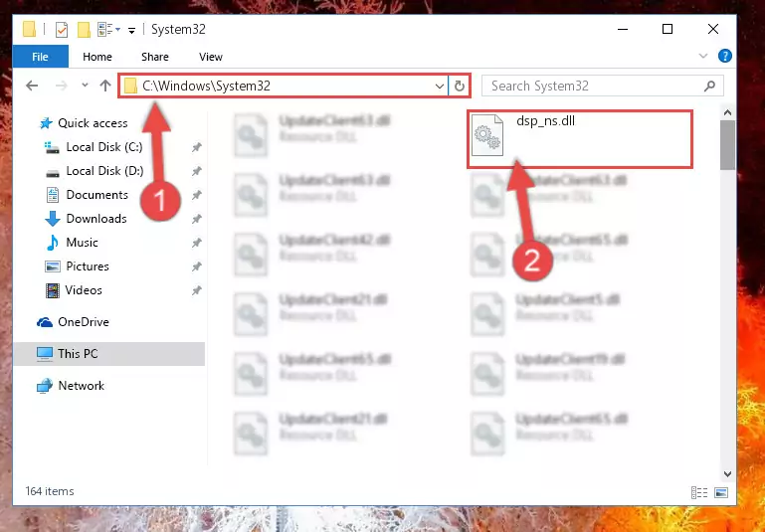Open the Customize Quick Access Toolbar dropdown
This screenshot has height=532, width=765.
(x=131, y=30)
